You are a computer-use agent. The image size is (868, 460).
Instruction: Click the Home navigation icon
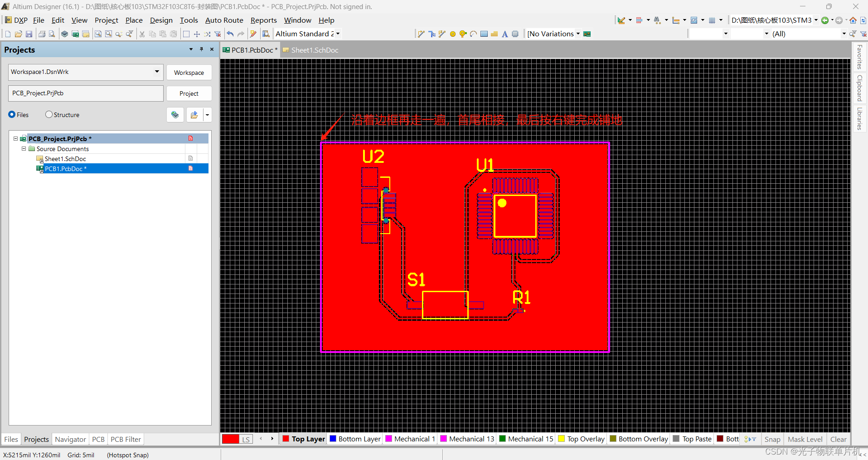click(x=853, y=20)
